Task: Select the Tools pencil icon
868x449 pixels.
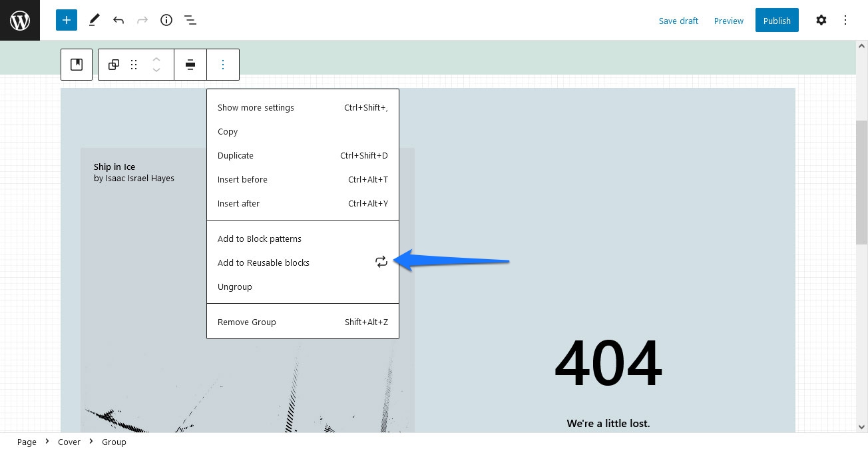Action: coord(94,20)
